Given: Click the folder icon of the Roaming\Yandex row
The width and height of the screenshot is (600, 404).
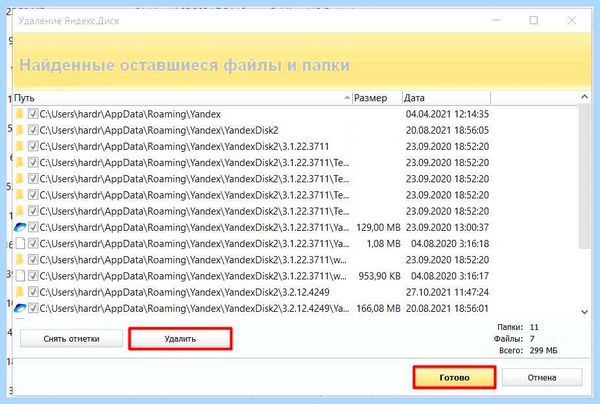Looking at the screenshot, I should [20, 114].
